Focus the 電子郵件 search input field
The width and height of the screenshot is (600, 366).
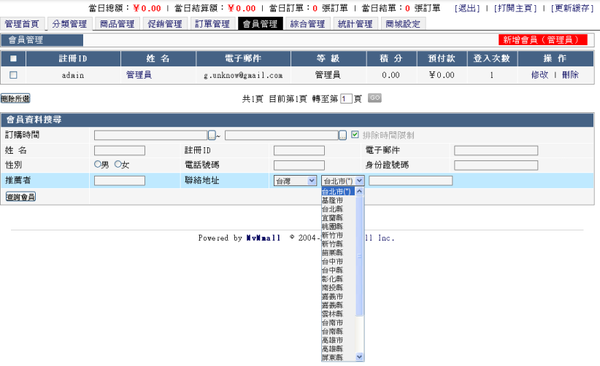pyautogui.click(x=496, y=150)
